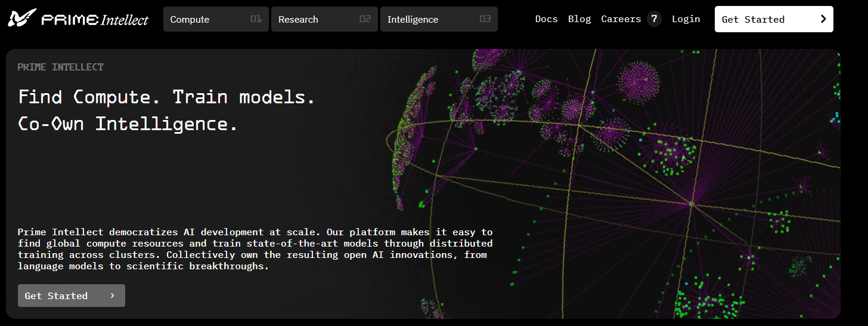Click the 'Prime Intellect democratizes AI' paragraph
868x326 pixels.
point(255,249)
